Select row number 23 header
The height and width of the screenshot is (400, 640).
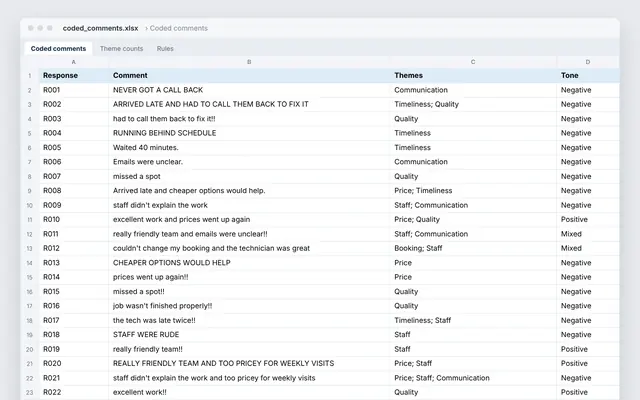click(29, 393)
